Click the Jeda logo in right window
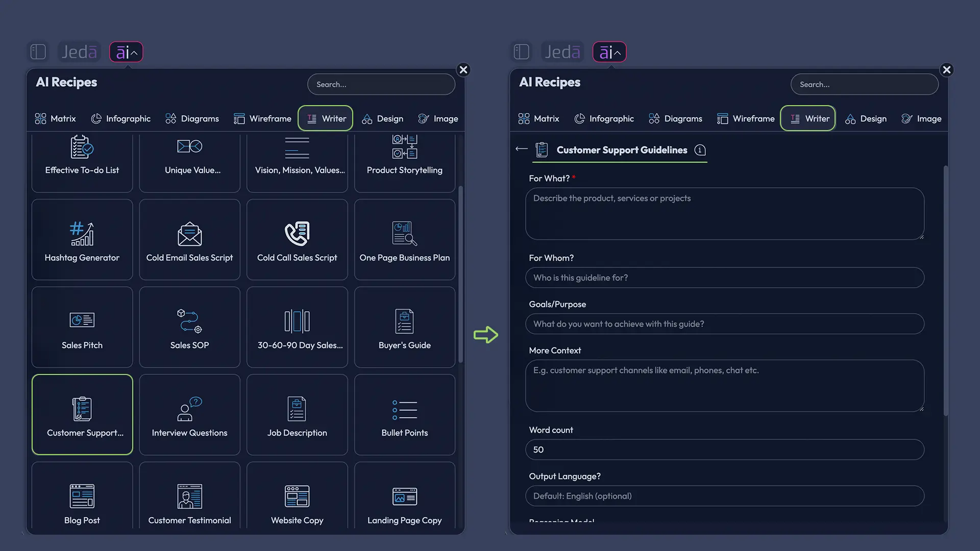This screenshot has height=551, width=980. click(562, 52)
